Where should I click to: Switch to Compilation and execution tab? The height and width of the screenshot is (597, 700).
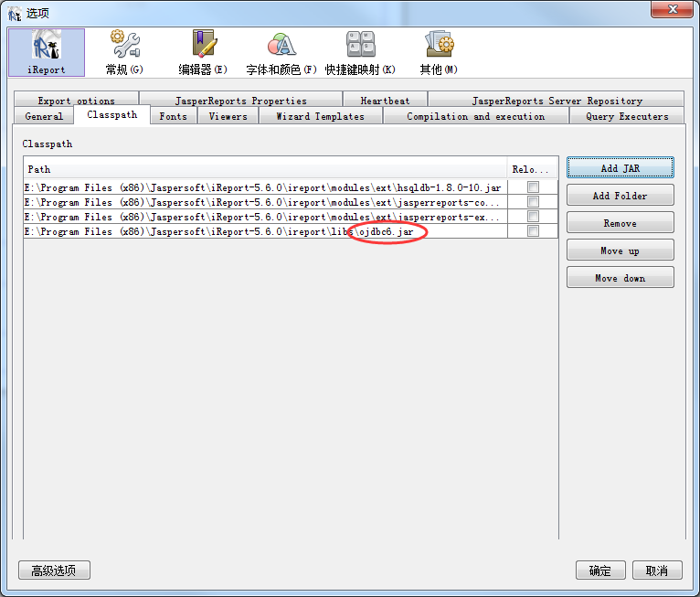coord(476,116)
